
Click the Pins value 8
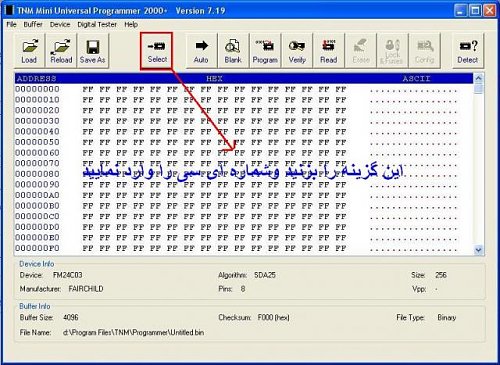point(243,289)
